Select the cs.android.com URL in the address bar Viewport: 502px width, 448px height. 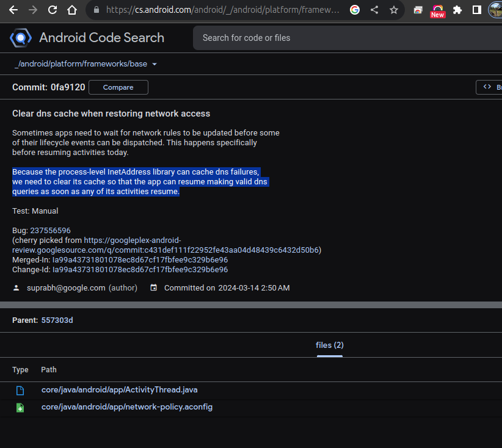coord(222,10)
